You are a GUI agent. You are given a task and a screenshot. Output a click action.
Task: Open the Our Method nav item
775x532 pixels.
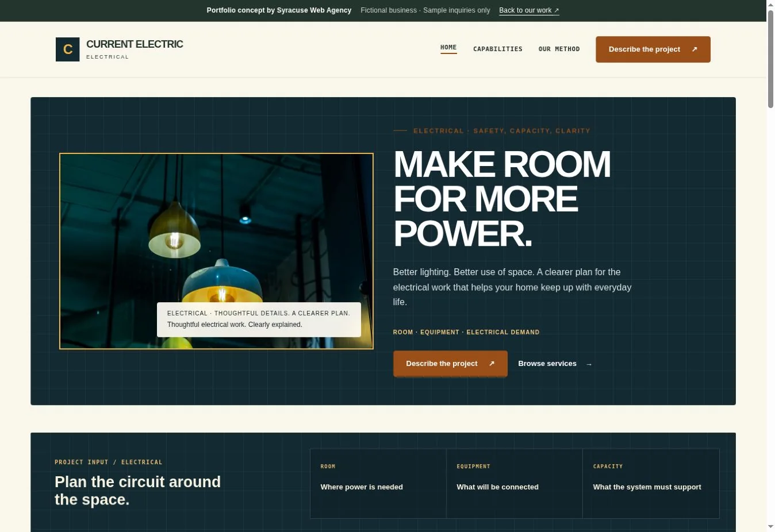click(x=559, y=49)
